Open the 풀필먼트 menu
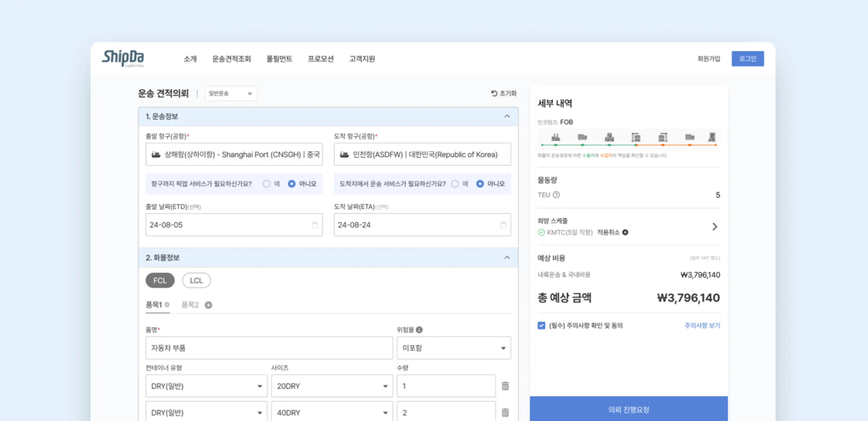This screenshot has width=868, height=421. [x=279, y=59]
